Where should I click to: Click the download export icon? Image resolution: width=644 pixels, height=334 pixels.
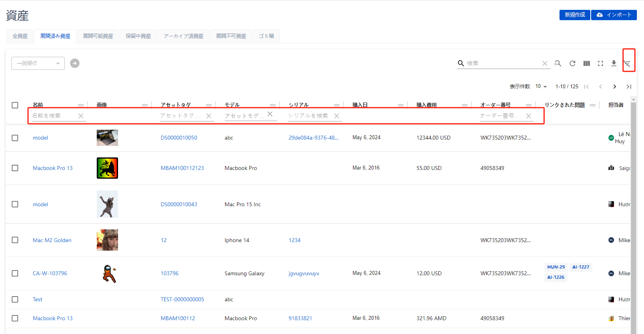click(x=614, y=63)
